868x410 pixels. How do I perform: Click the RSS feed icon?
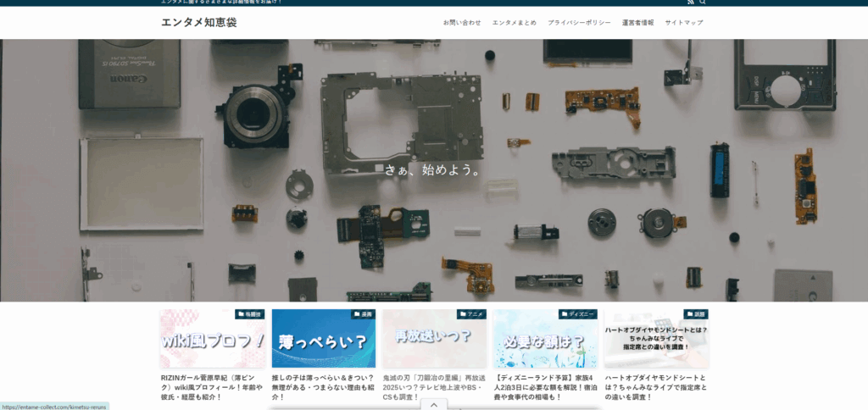point(690,3)
